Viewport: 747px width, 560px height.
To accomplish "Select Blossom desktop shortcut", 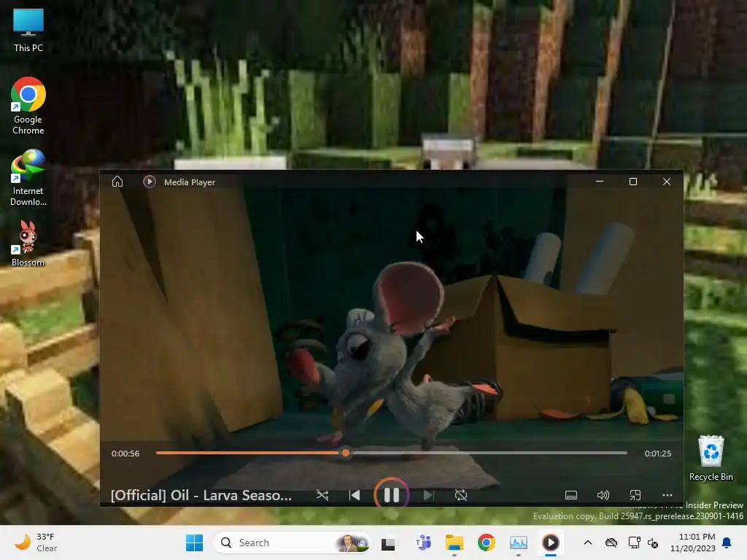I will pos(28,244).
